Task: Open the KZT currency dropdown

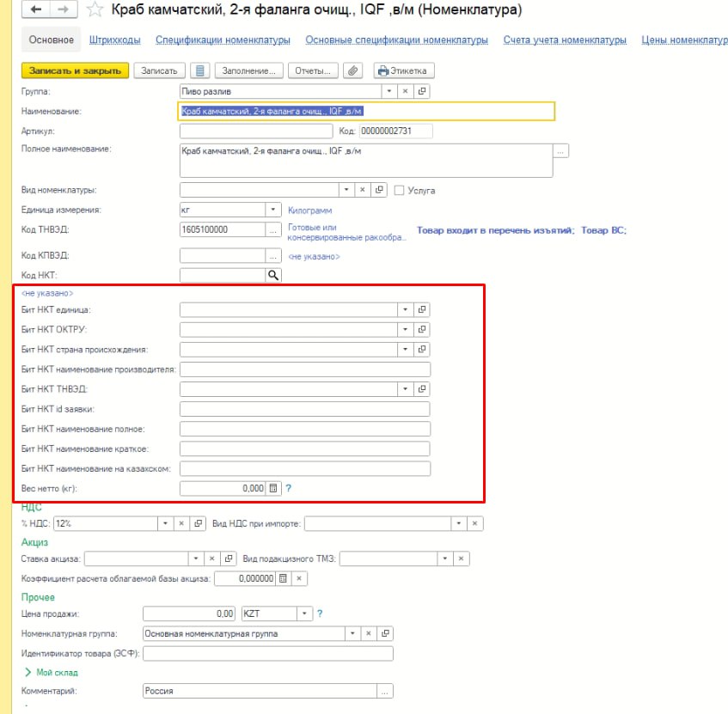Action: point(303,613)
